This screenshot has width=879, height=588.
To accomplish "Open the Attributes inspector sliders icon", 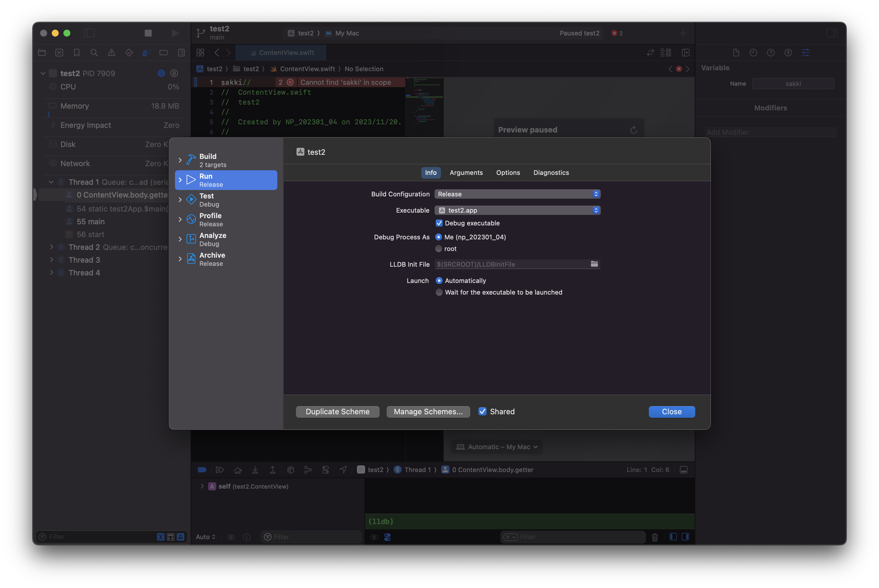I will tap(805, 53).
